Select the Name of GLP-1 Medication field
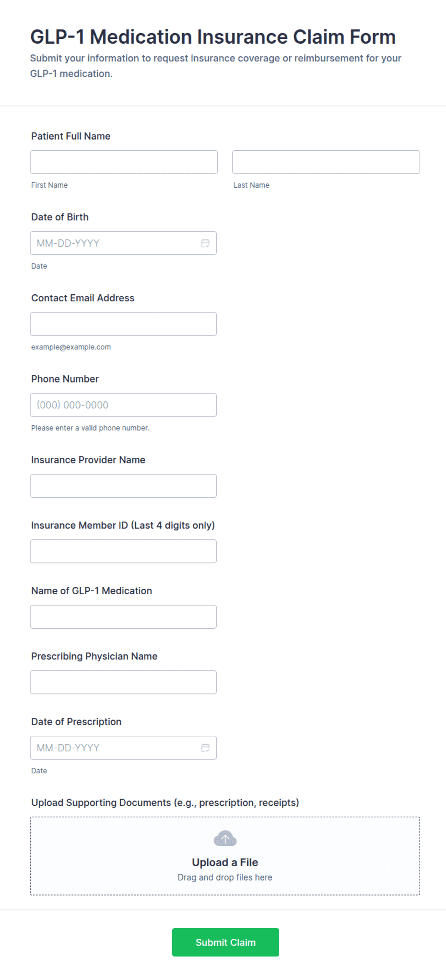Screen dimensions: 446x980 tap(123, 617)
